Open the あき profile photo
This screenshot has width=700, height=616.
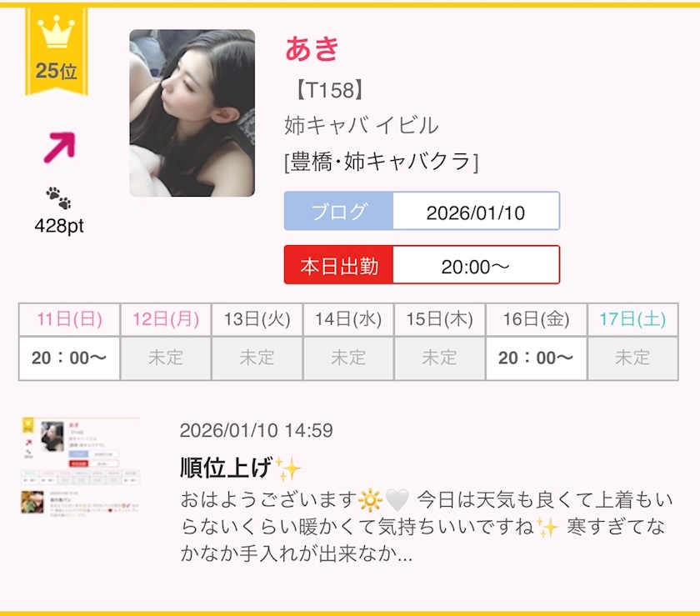(x=192, y=113)
